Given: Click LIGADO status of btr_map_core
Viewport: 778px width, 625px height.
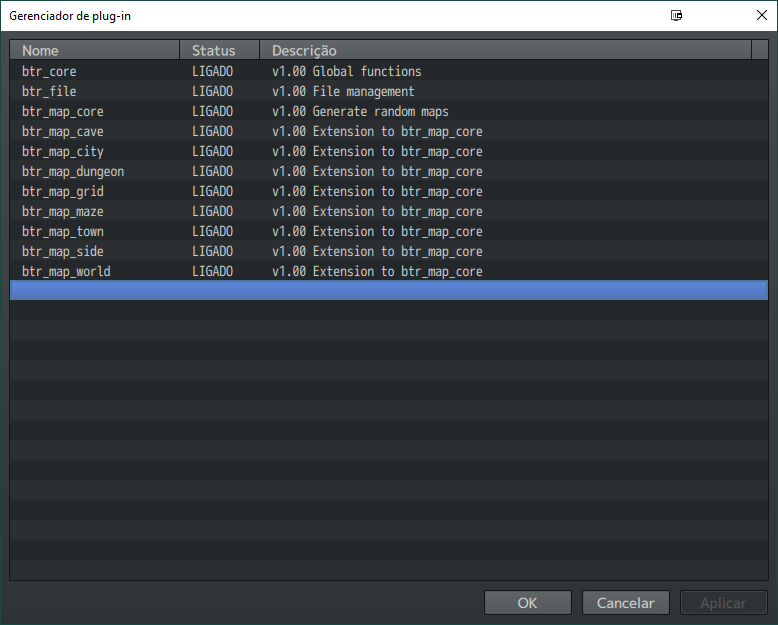Looking at the screenshot, I should click(x=212, y=111).
